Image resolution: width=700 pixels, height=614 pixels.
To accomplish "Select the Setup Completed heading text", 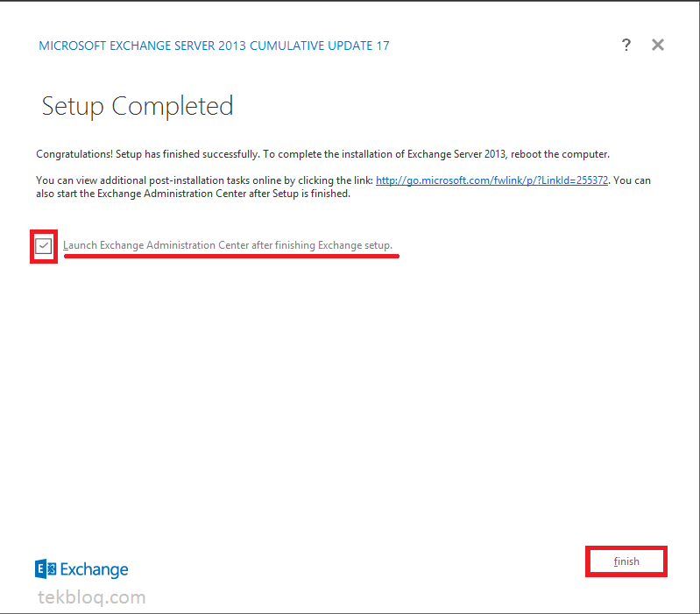I will click(138, 106).
